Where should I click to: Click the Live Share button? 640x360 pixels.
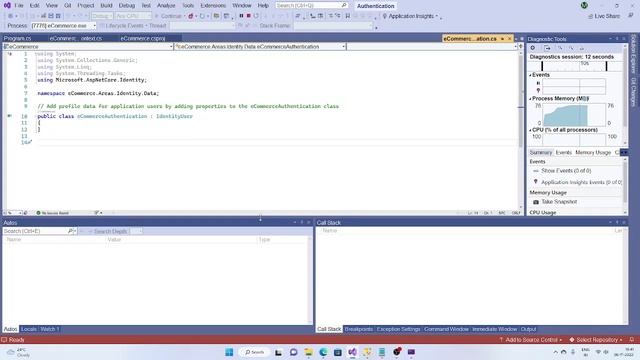(x=604, y=16)
